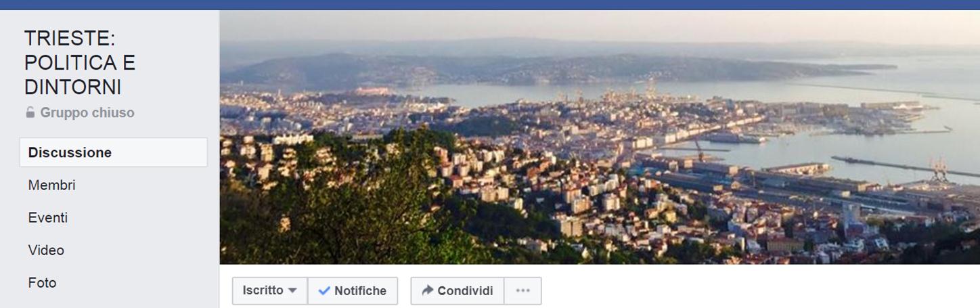Click the checkmark icon in Notifiche button
This screenshot has height=308, width=980.
coord(324,291)
